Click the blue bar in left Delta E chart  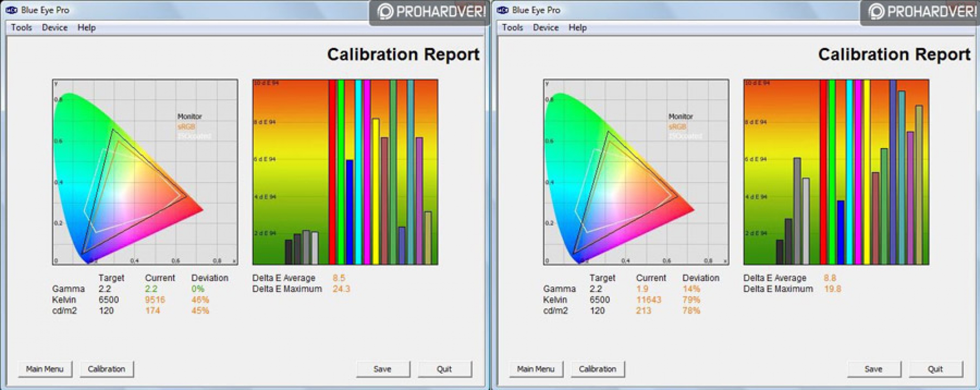tap(349, 211)
